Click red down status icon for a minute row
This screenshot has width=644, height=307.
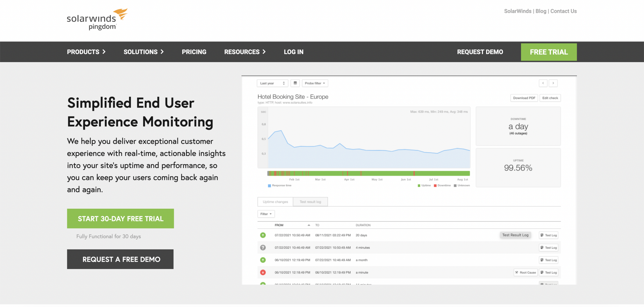263,273
